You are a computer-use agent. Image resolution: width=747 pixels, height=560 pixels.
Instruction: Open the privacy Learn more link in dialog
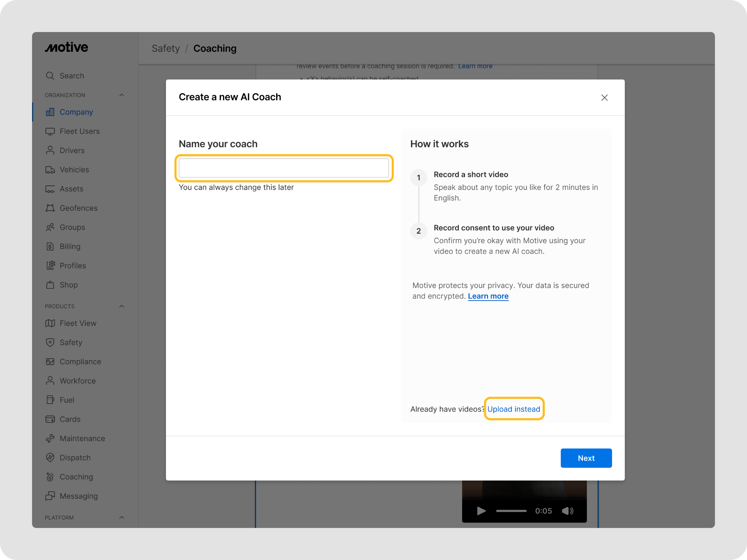pos(488,296)
